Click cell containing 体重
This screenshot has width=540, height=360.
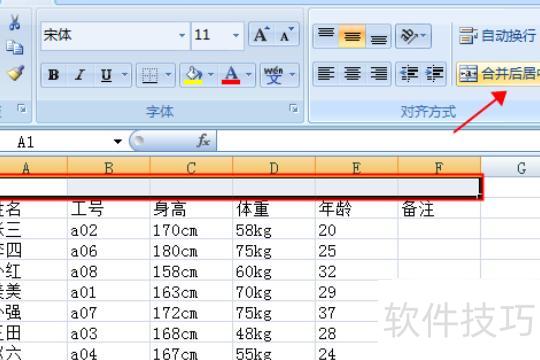point(274,208)
